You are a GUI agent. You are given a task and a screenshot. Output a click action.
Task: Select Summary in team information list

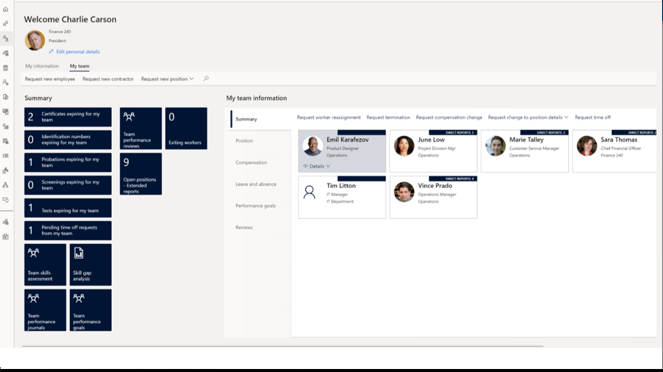pos(260,119)
